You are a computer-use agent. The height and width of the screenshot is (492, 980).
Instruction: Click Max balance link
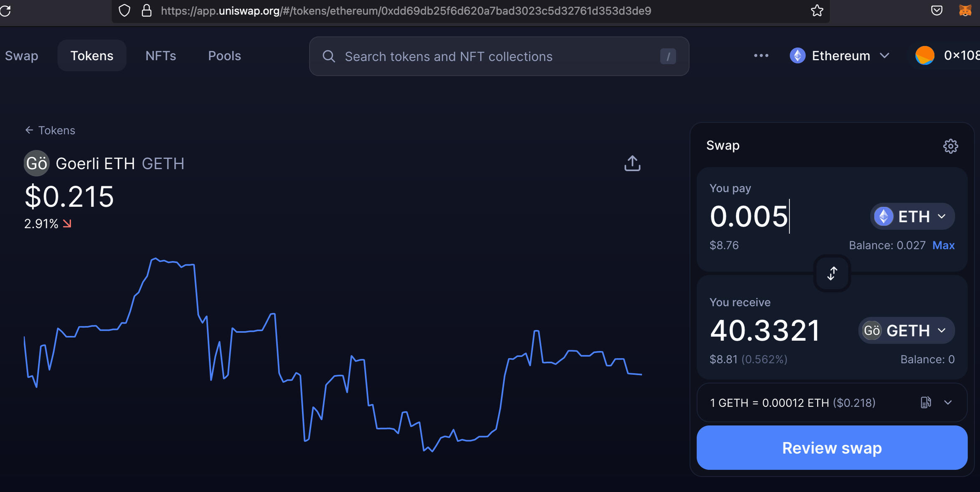click(943, 245)
